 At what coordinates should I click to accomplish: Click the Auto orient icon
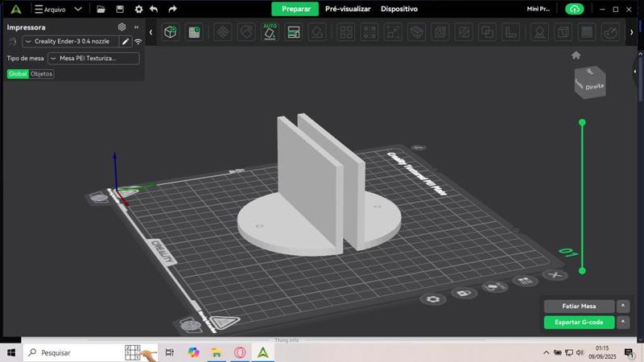pos(270,31)
